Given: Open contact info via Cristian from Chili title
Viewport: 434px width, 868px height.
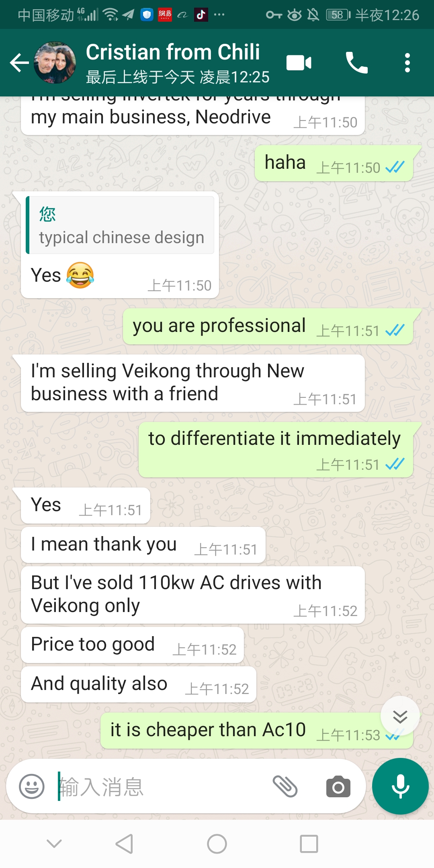Looking at the screenshot, I should 173,52.
